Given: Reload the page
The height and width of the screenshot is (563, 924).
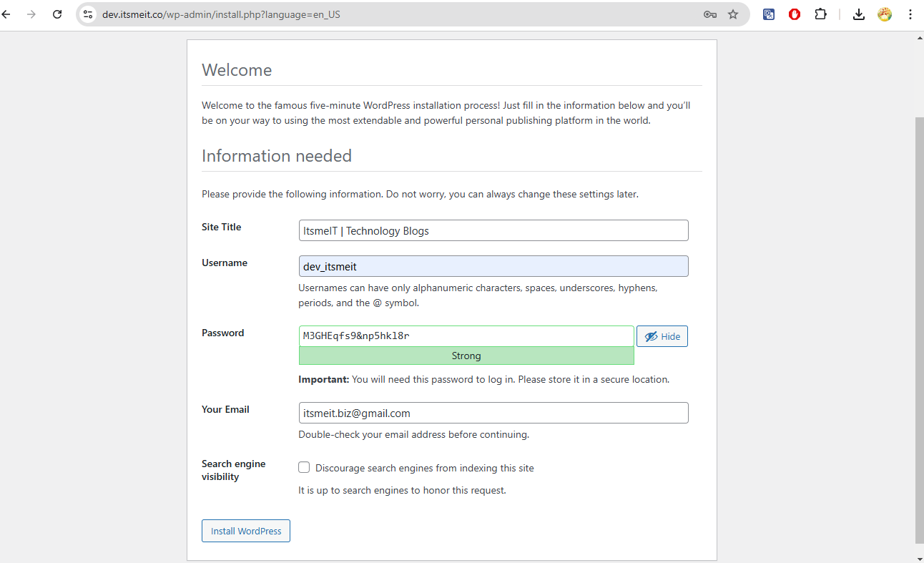Looking at the screenshot, I should click(57, 14).
